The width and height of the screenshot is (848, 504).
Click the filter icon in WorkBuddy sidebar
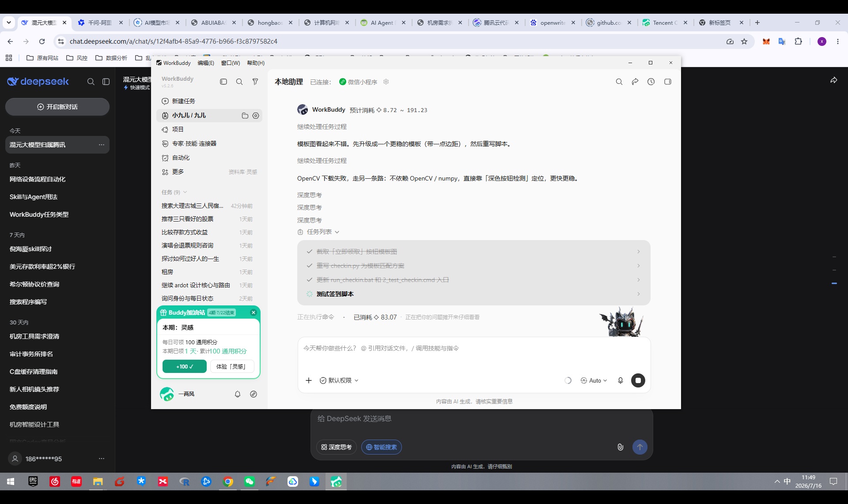click(255, 82)
